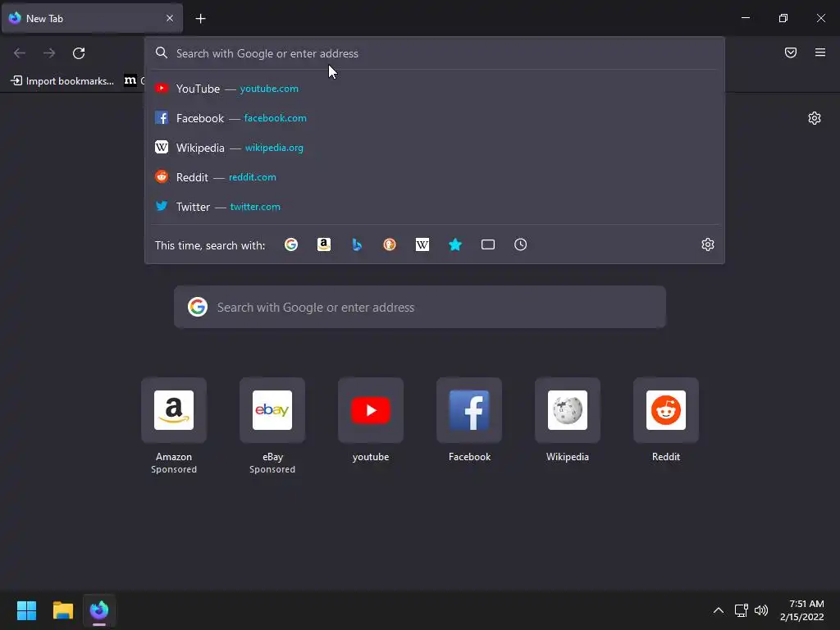
Task: Click Import bookmarks in bookmarks toolbar
Action: (62, 81)
